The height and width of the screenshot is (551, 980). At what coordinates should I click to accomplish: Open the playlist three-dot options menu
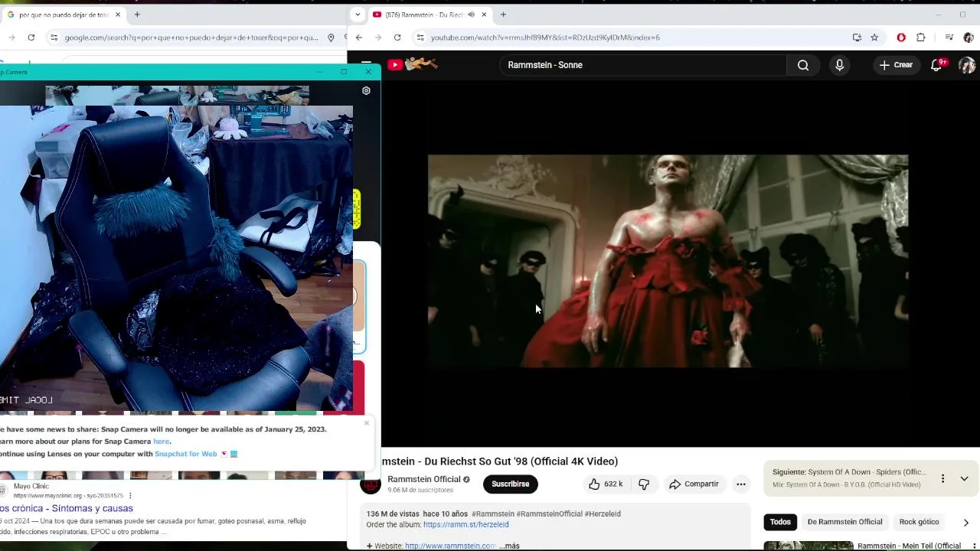942,478
